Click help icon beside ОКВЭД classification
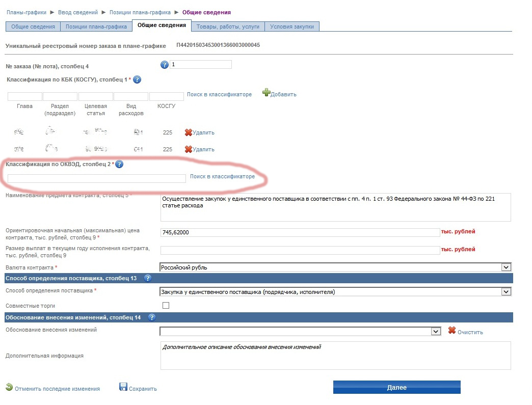This screenshot has width=532, height=405. pos(119,164)
